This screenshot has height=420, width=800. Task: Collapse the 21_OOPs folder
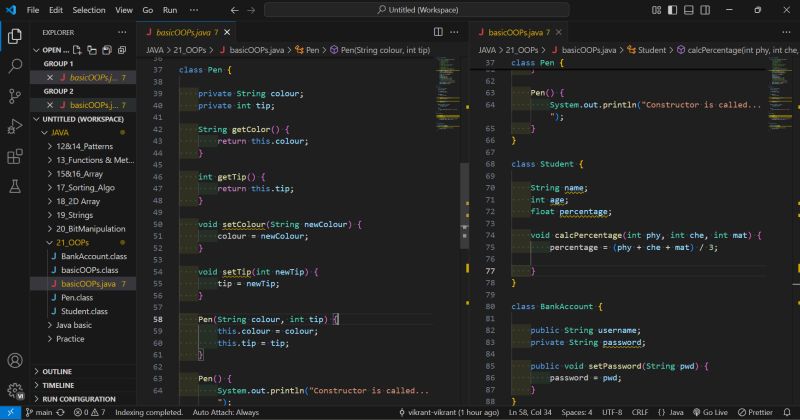coord(49,243)
